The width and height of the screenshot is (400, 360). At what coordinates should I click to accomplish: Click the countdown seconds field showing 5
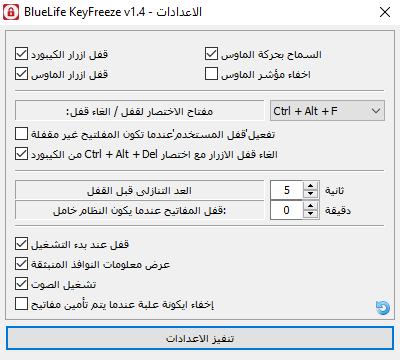286,190
